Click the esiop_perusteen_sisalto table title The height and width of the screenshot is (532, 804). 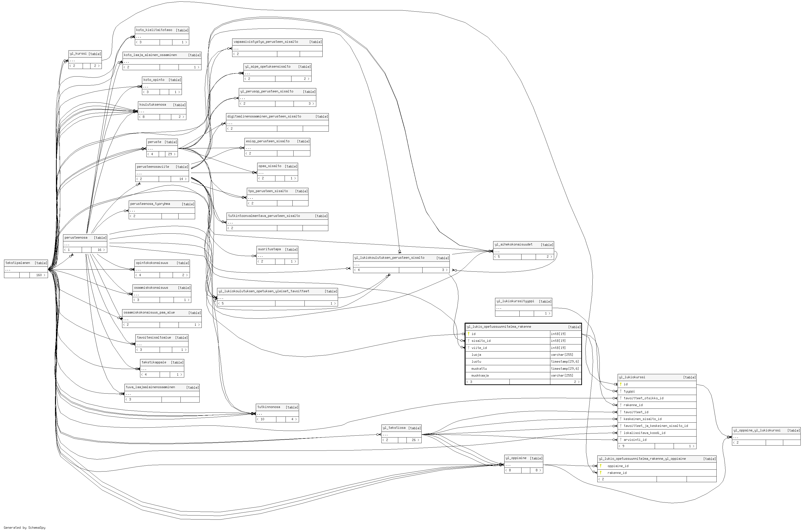268,142
